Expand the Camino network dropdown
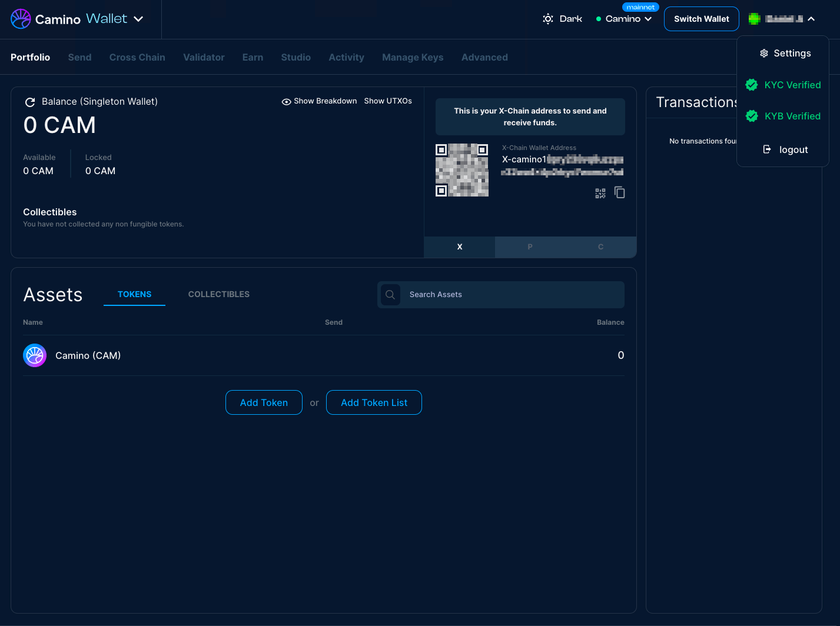The width and height of the screenshot is (840, 626). pos(627,19)
